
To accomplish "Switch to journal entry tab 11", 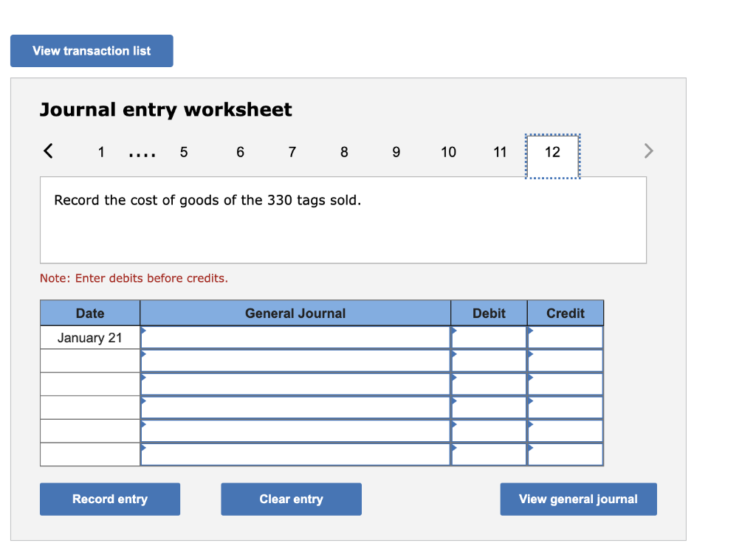I will 500,152.
